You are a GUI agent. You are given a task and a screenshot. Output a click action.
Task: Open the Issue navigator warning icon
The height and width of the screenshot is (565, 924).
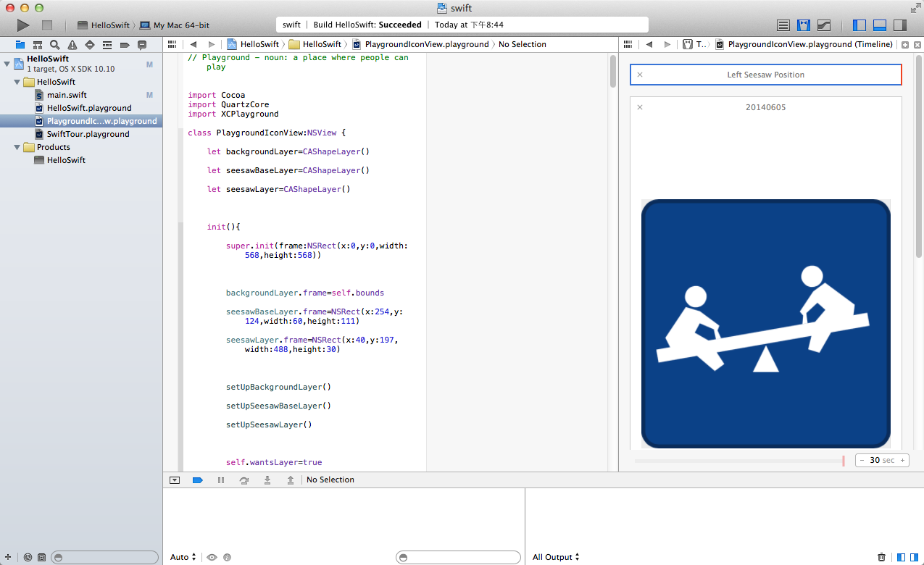coord(72,44)
